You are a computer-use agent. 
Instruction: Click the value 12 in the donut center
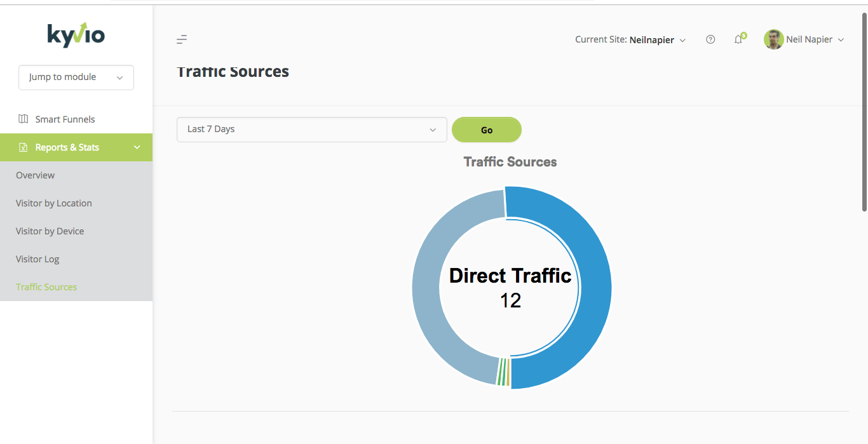[x=510, y=300]
